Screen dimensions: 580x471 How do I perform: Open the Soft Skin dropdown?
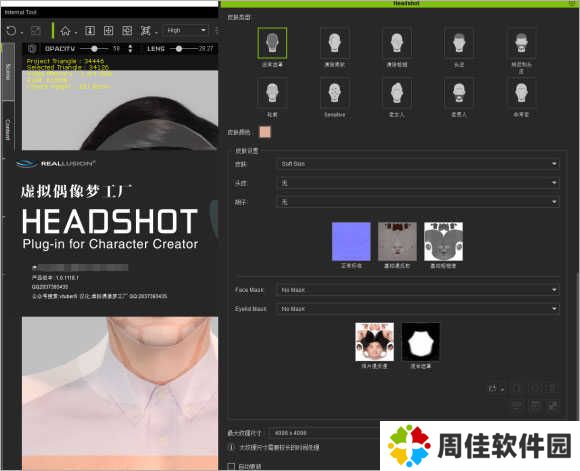[418, 164]
